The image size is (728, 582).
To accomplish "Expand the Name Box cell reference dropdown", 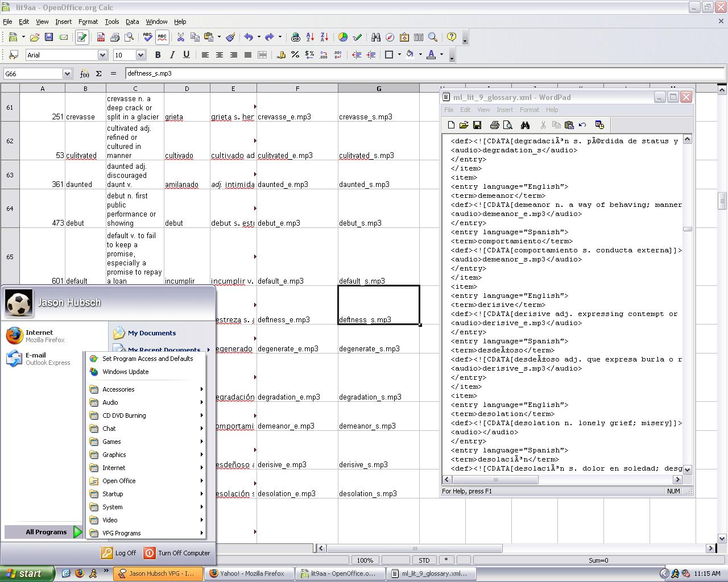I will (x=67, y=74).
